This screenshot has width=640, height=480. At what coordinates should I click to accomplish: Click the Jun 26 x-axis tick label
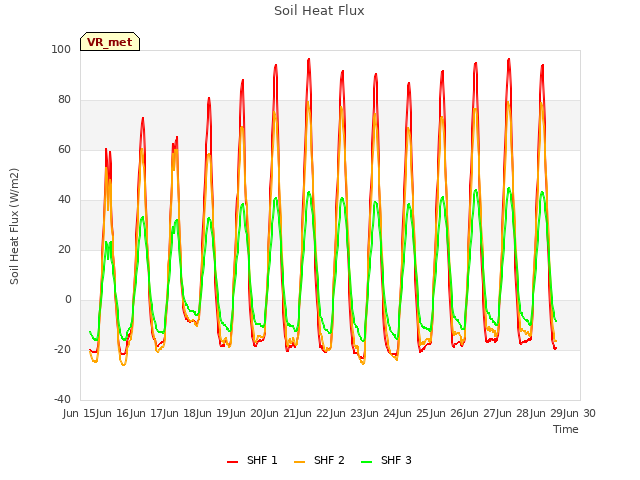coord(447,413)
